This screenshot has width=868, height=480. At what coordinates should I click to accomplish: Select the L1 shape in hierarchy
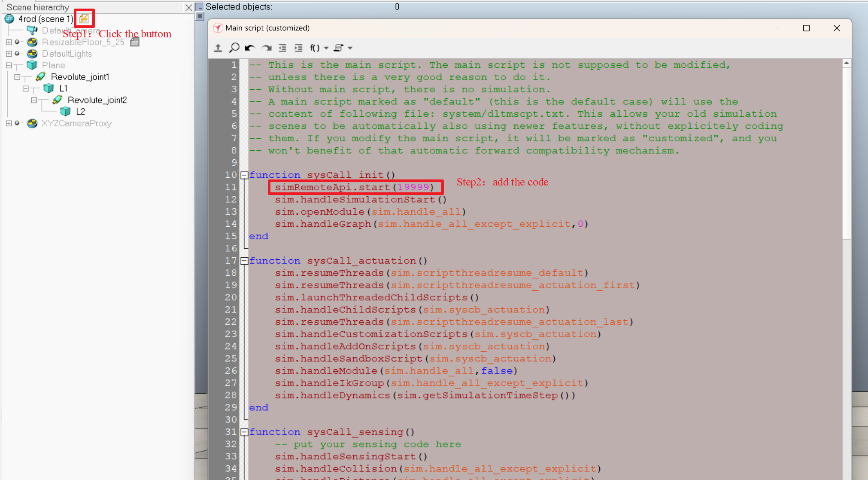tap(63, 88)
